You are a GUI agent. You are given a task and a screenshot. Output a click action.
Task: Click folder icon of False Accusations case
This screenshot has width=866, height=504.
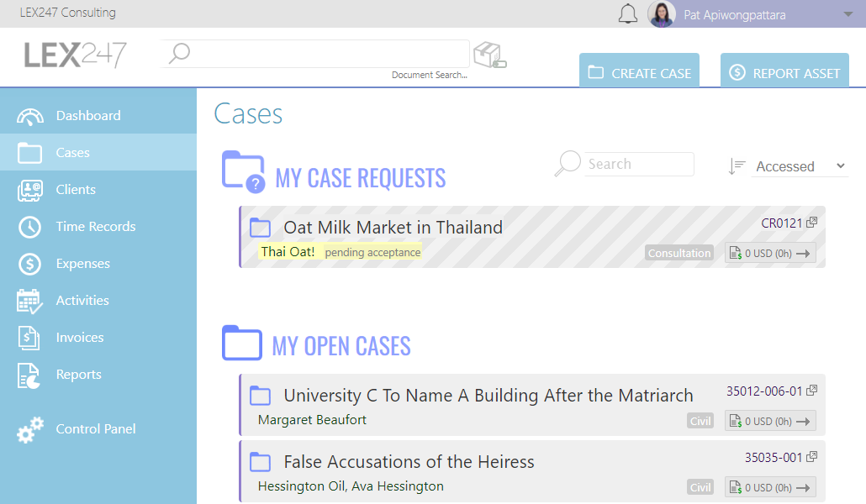pos(260,461)
